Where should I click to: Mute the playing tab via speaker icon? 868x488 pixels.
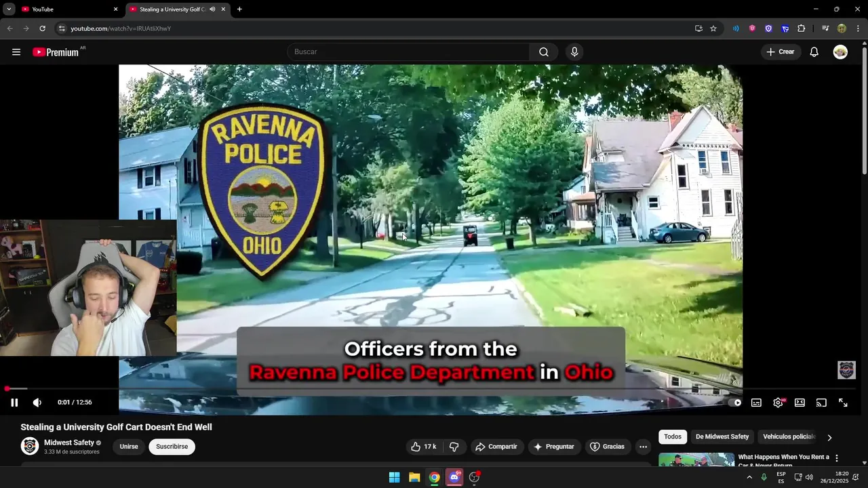click(212, 9)
